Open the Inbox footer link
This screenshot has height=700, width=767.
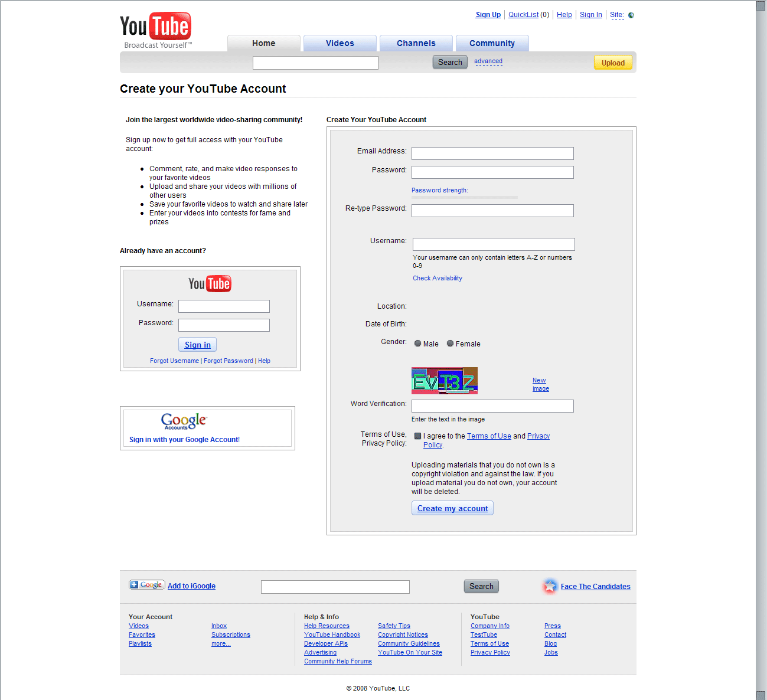pos(219,626)
